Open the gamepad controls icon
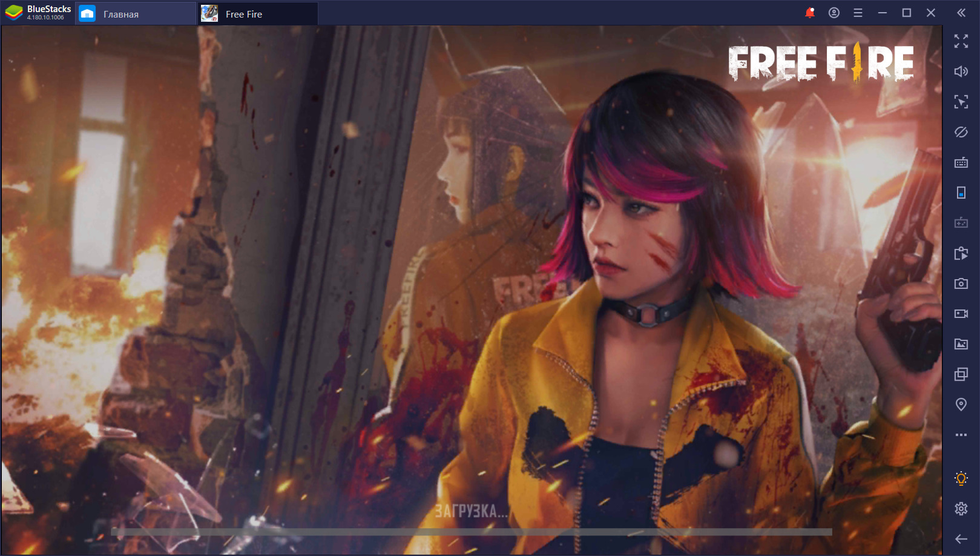980x556 pixels. [961, 223]
